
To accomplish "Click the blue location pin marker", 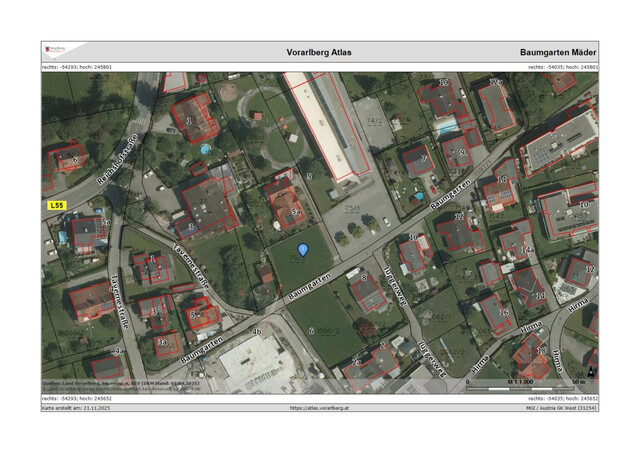I will click(x=303, y=249).
